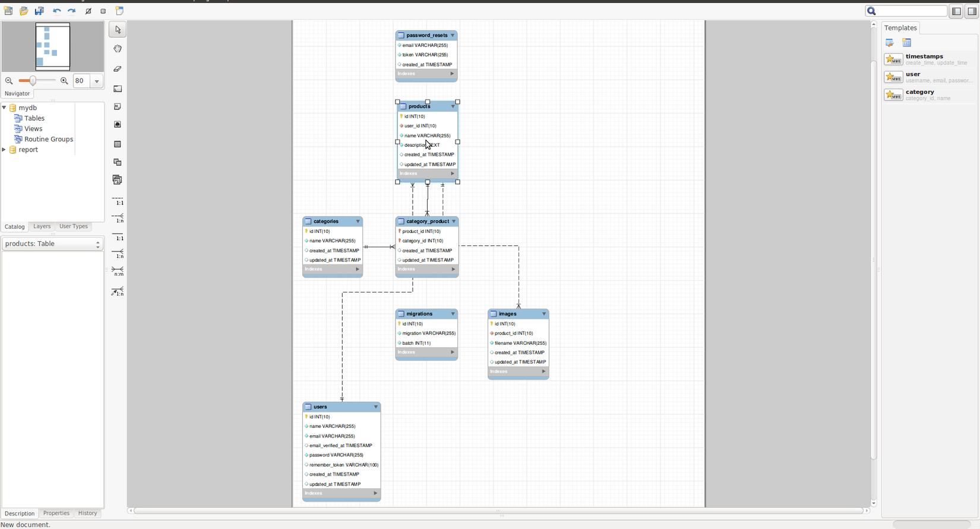Click the zoom value field showing 80
Screen dimensions: 980x529
click(81, 81)
